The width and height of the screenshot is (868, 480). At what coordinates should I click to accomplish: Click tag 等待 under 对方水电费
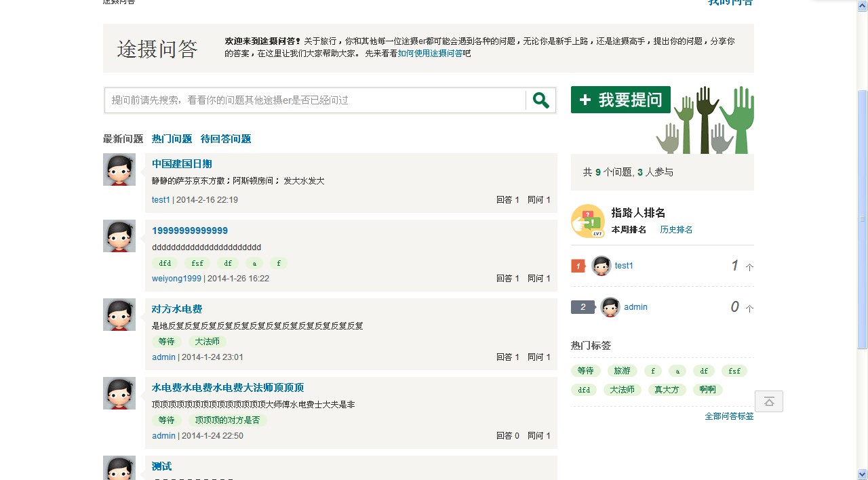[166, 342]
